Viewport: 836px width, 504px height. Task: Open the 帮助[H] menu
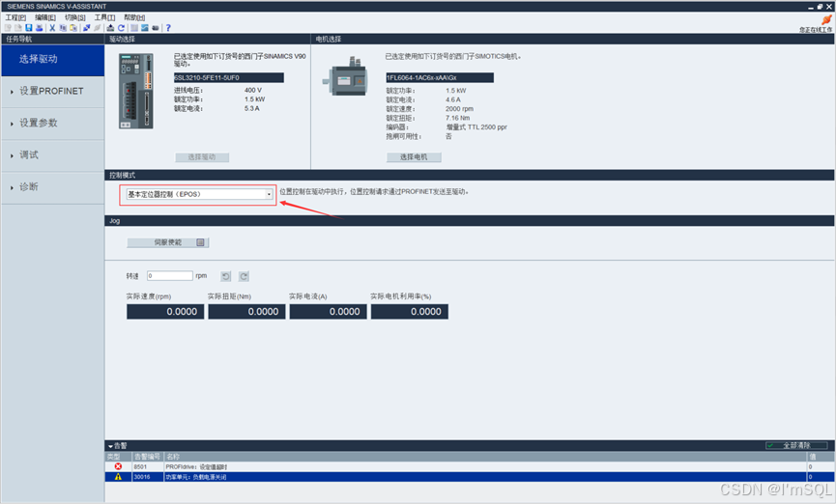(134, 17)
